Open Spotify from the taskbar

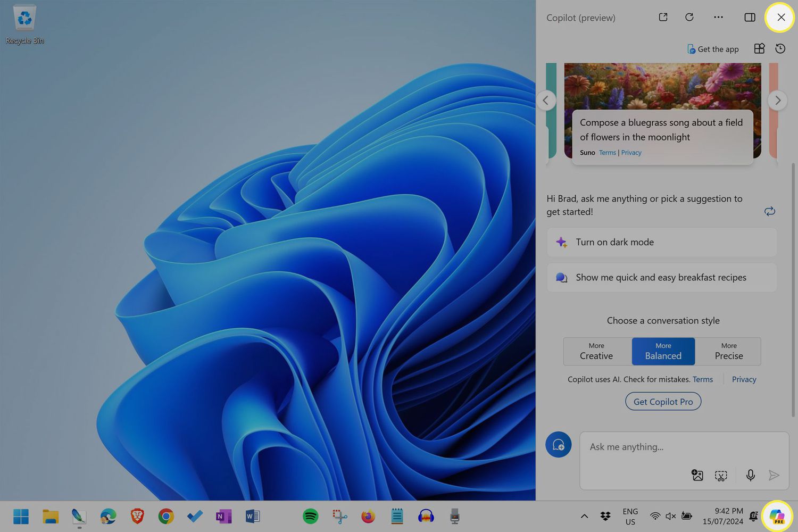tap(311, 516)
